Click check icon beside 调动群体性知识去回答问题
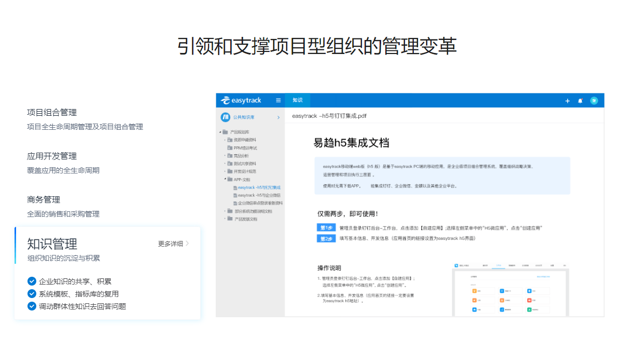The height and width of the screenshot is (351, 644). pos(32,306)
